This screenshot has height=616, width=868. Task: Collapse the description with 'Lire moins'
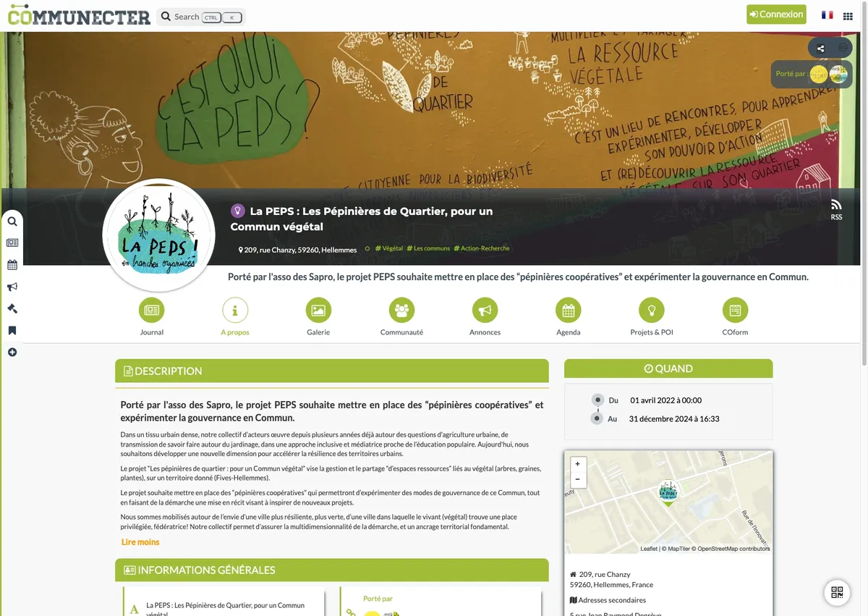(140, 542)
